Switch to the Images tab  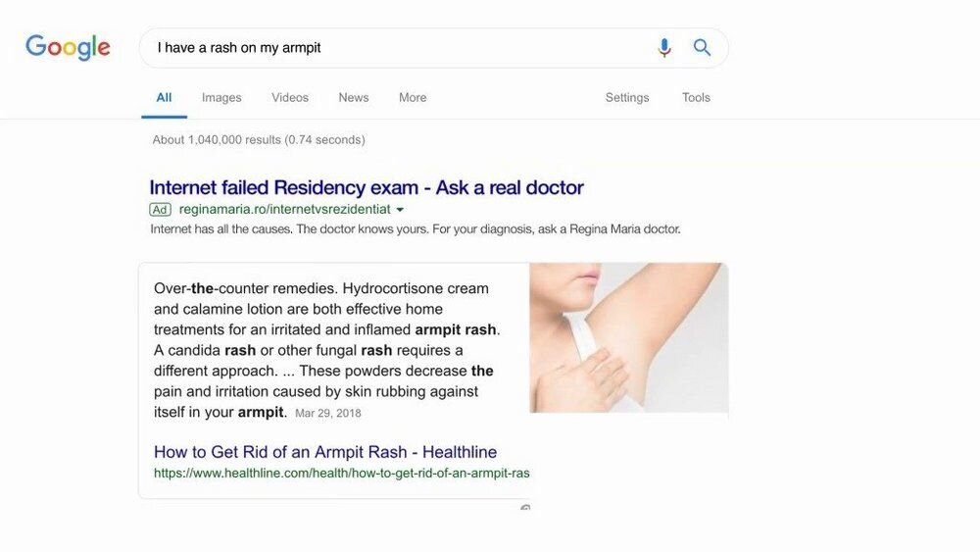[x=221, y=97]
